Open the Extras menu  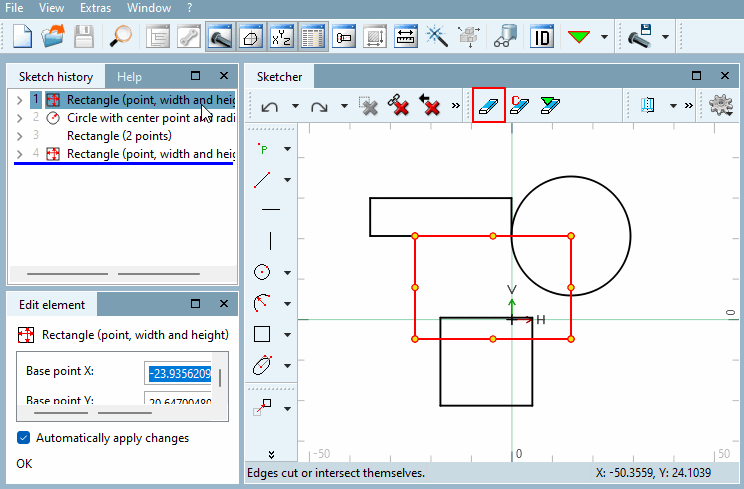click(x=95, y=8)
